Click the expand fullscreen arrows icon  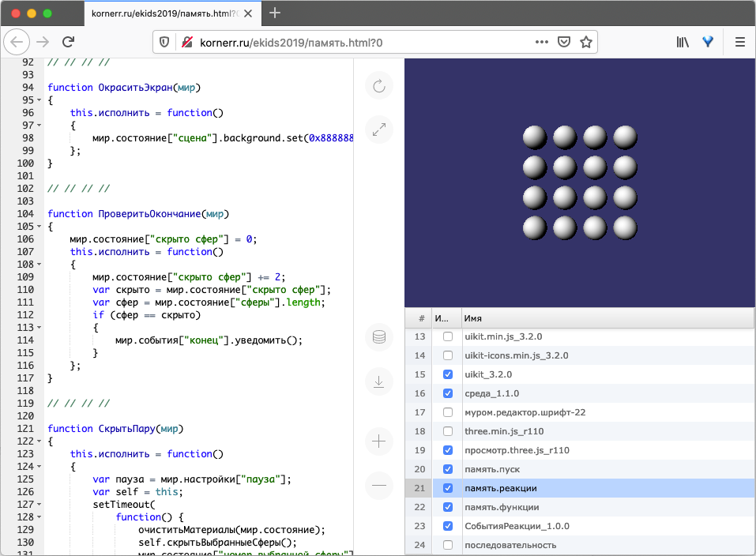point(379,130)
